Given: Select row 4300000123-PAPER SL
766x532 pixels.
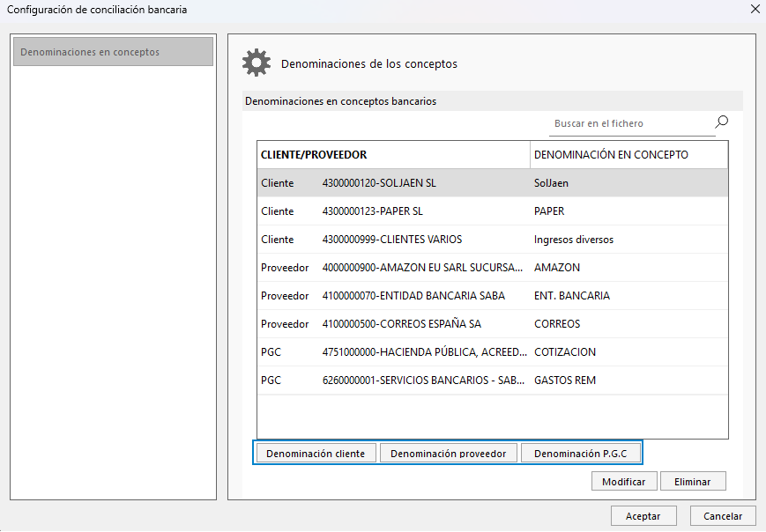Looking at the screenshot, I should 493,211.
